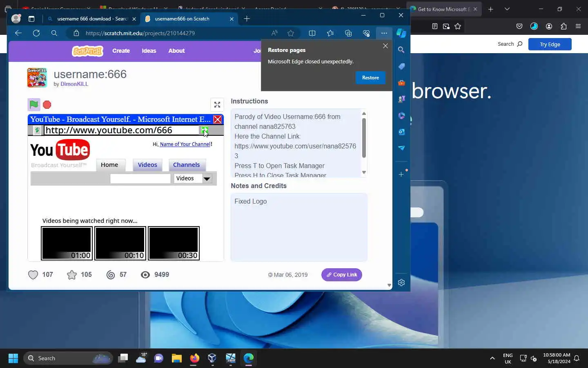
Task: Open Edge split screen view
Action: click(x=312, y=33)
